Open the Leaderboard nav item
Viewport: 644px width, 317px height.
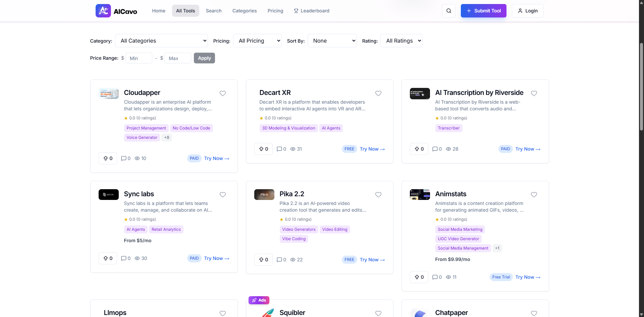[x=312, y=11]
